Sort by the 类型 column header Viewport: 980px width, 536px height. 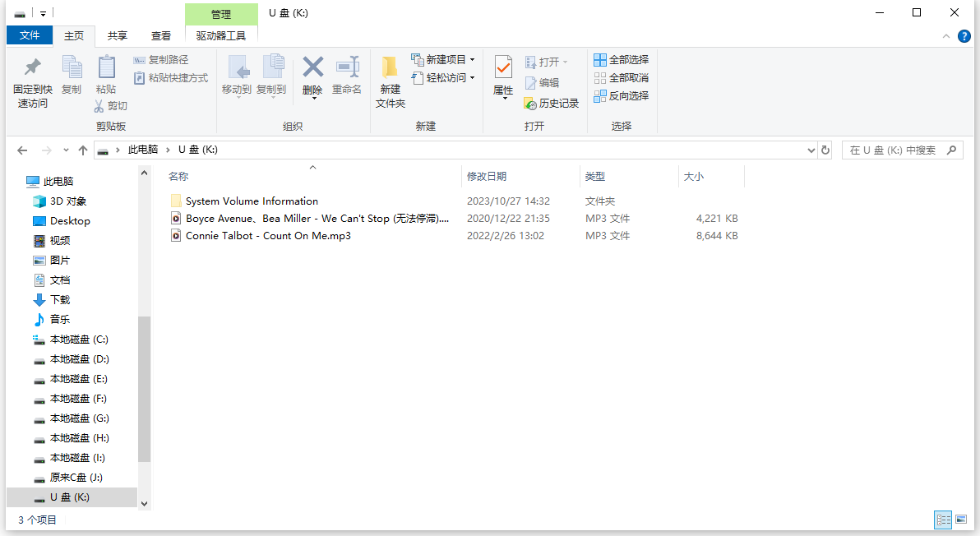click(x=630, y=177)
